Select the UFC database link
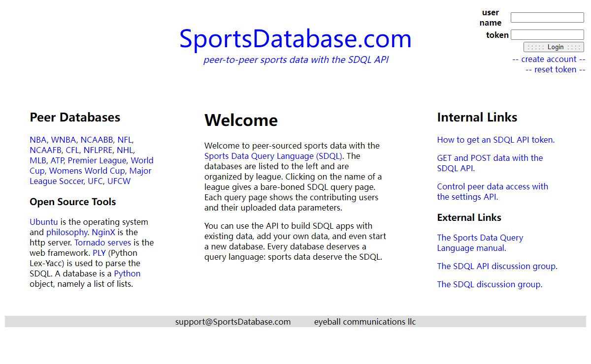The width and height of the screenshot is (591, 364). pyautogui.click(x=96, y=181)
